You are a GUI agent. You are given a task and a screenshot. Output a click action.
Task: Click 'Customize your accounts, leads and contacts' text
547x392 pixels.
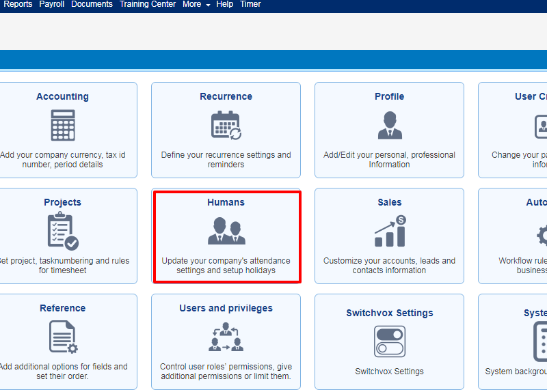tap(389, 266)
